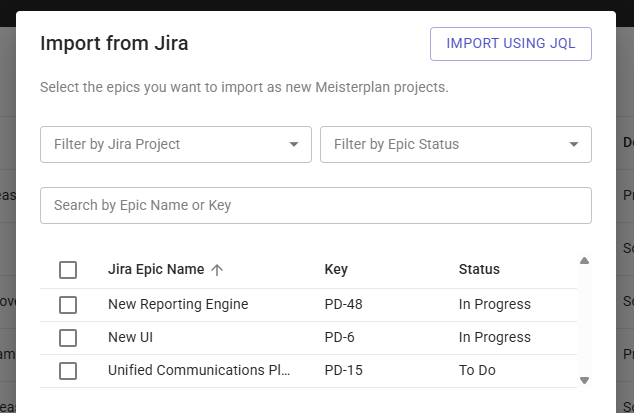Sort by the Key column header

pos(336,269)
